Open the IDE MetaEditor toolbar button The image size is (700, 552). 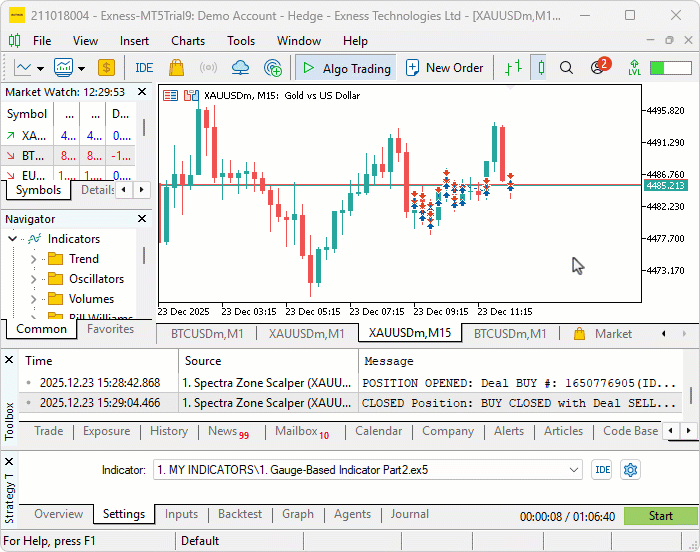coord(144,68)
